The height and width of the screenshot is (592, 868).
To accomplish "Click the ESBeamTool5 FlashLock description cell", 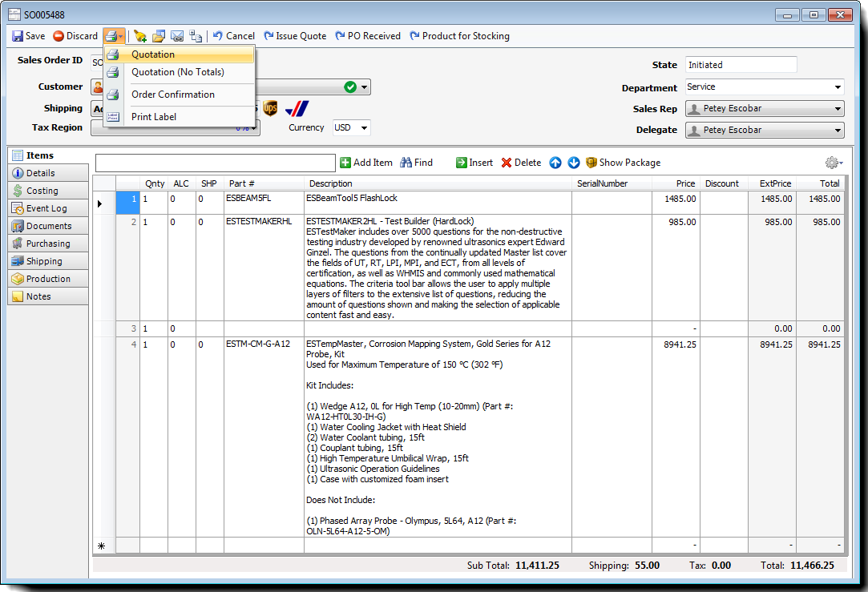I will click(438, 203).
